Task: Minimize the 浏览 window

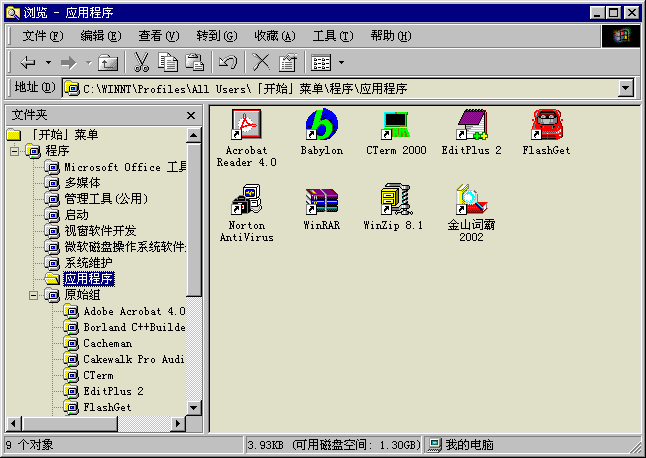Action: [x=597, y=13]
